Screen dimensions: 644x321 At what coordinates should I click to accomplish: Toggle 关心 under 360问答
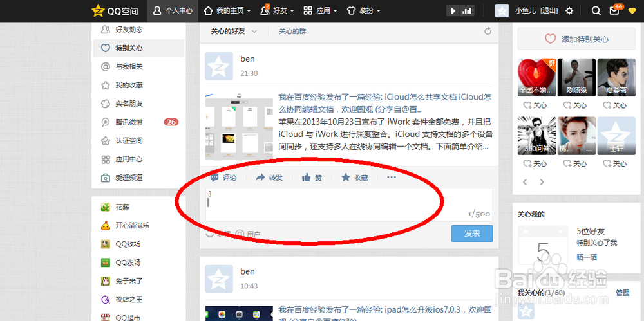point(535,164)
